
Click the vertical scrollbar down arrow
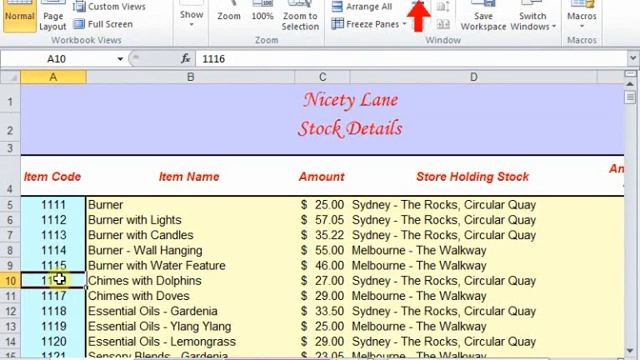(x=630, y=351)
